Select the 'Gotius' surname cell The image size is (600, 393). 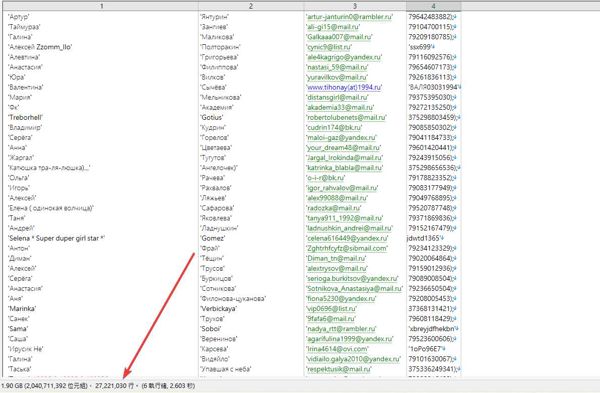click(x=212, y=117)
